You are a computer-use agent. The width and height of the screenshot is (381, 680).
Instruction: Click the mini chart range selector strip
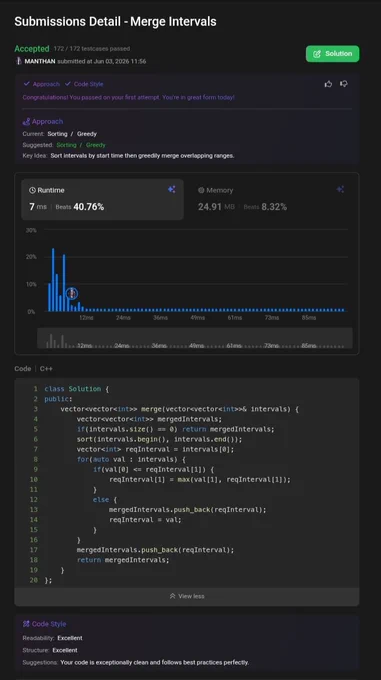coord(195,338)
